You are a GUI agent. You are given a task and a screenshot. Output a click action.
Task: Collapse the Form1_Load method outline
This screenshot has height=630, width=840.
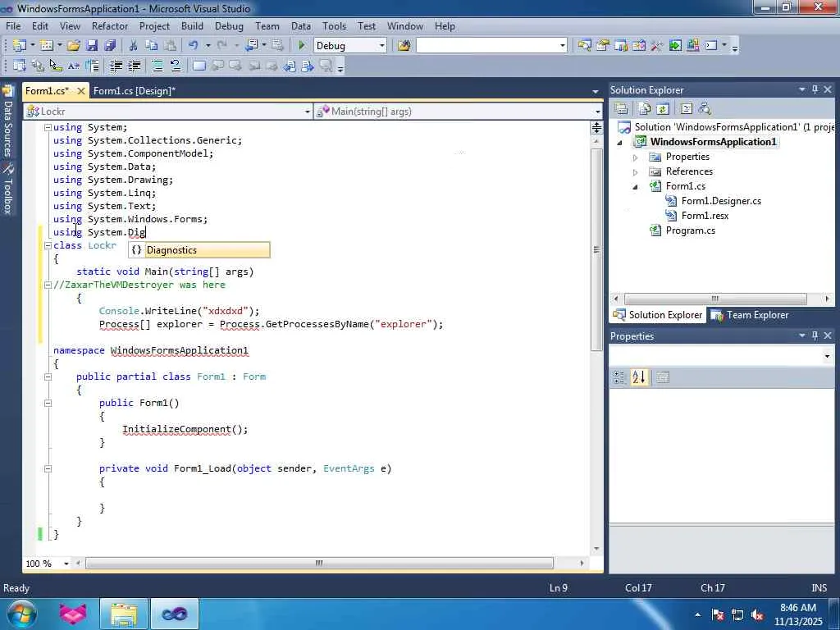coord(48,468)
